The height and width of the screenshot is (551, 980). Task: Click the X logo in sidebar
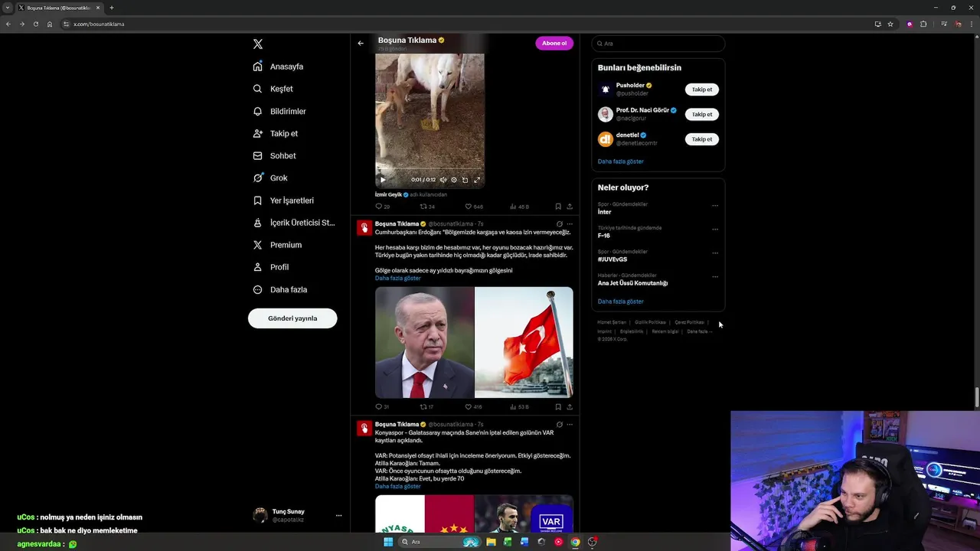[258, 44]
